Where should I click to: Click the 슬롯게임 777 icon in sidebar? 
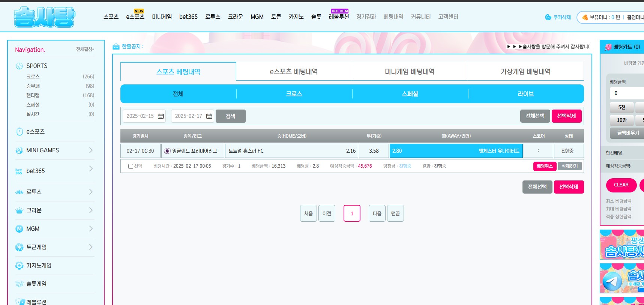coord(20,284)
